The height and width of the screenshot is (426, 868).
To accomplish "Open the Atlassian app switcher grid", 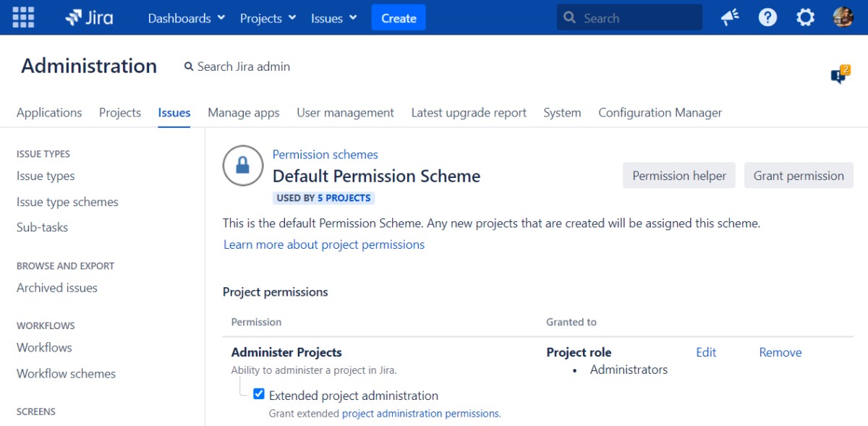I will pyautogui.click(x=22, y=15).
